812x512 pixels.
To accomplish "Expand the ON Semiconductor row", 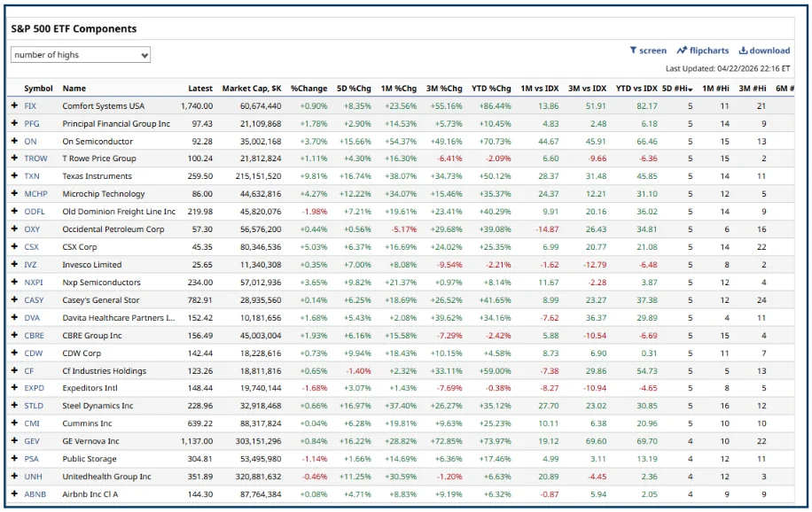I will click(x=14, y=141).
